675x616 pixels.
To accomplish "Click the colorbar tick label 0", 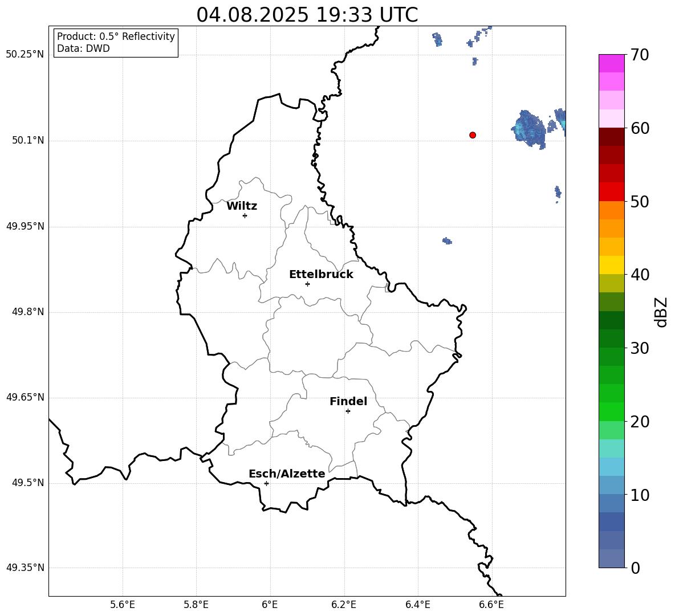I will 636,568.
